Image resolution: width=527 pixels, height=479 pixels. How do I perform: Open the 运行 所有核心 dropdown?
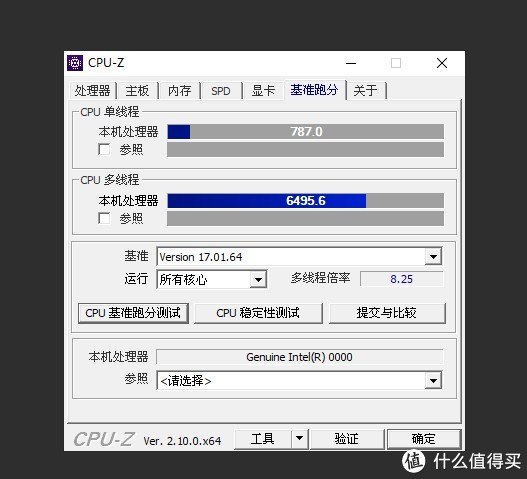click(x=212, y=279)
